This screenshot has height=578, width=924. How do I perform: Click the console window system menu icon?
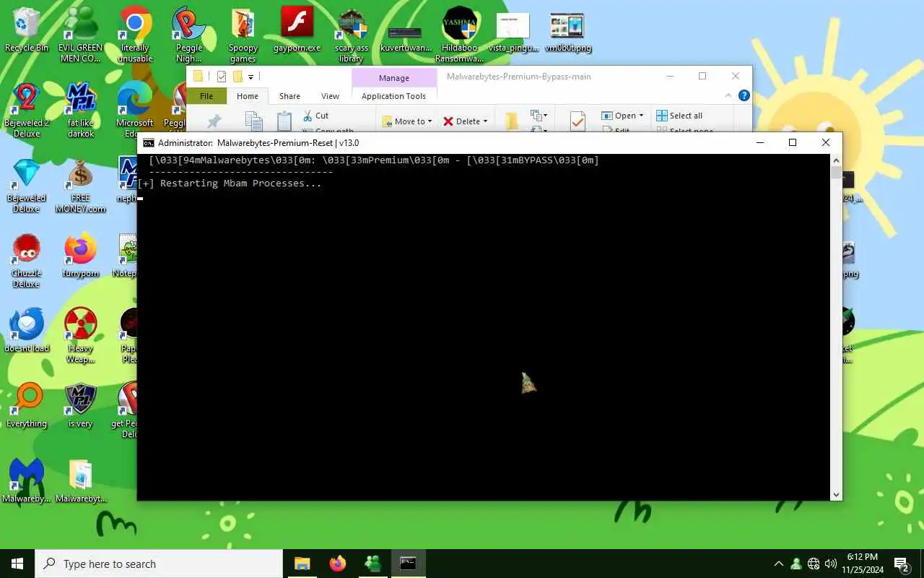(x=149, y=143)
